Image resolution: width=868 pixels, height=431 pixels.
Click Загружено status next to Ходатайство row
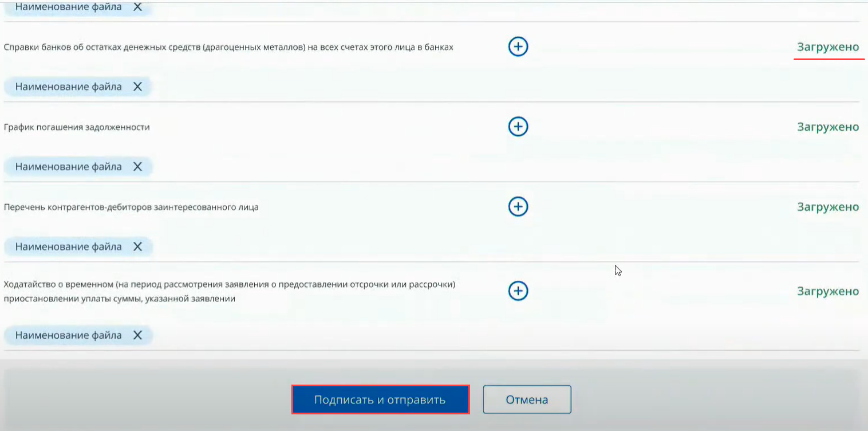[828, 291]
